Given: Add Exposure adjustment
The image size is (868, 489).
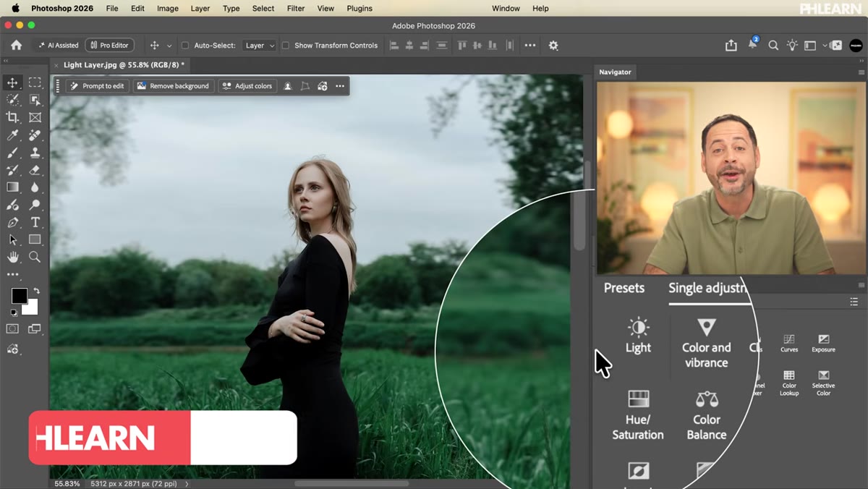Looking at the screenshot, I should (x=823, y=344).
